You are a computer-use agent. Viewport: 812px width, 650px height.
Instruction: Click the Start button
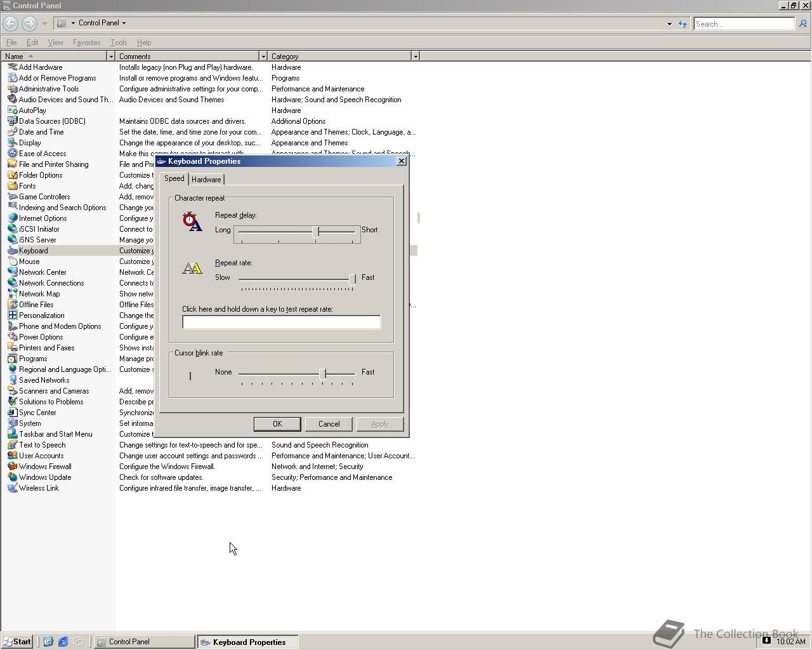(16, 642)
